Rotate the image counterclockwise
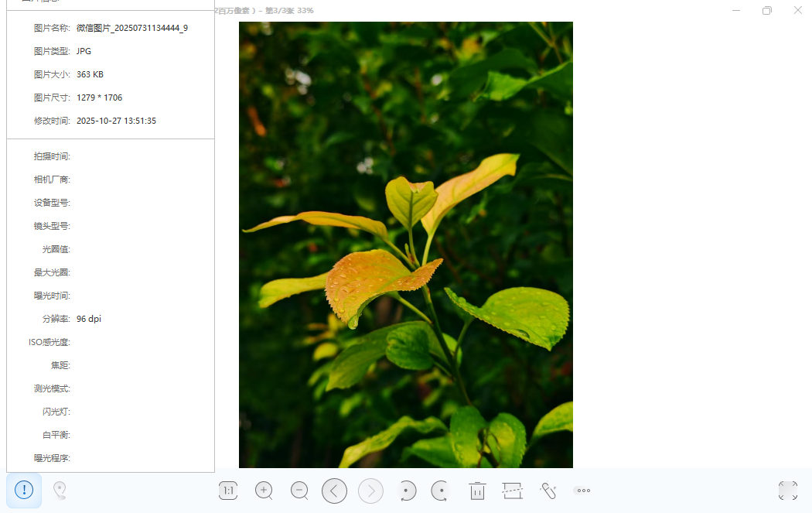 (407, 491)
